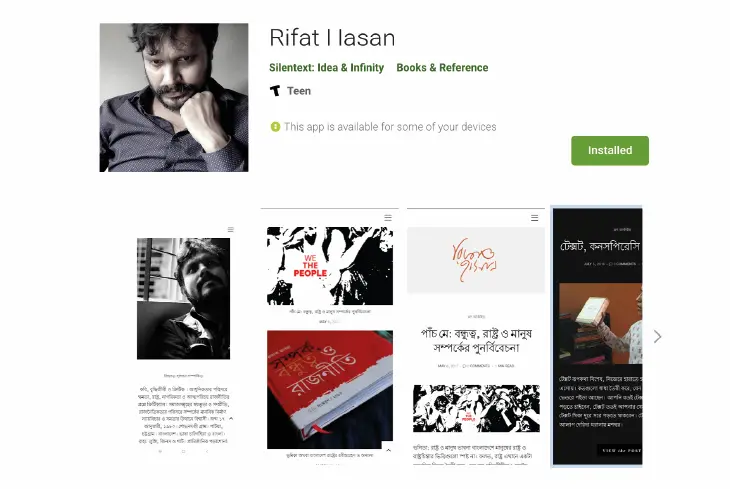Click the up caret in first screenshot text

[231, 419]
